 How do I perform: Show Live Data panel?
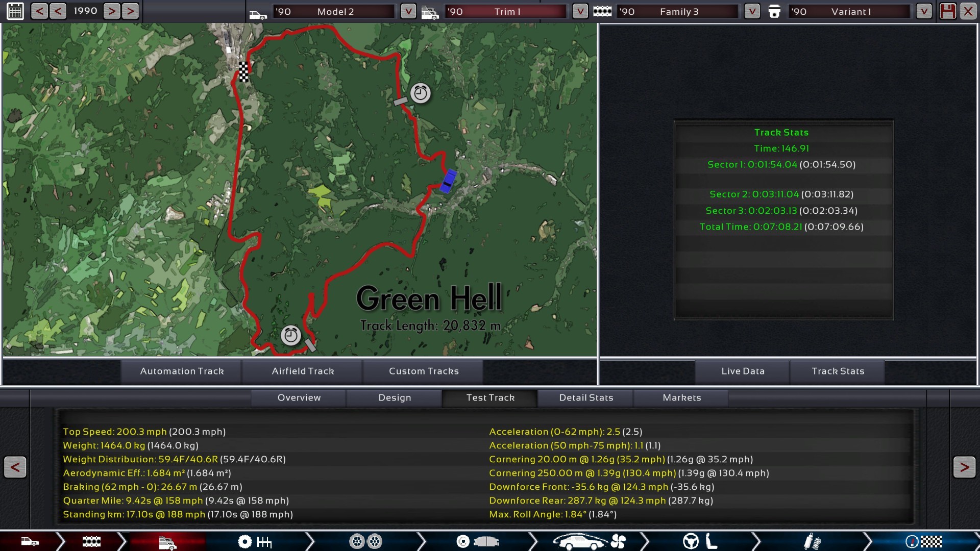pyautogui.click(x=743, y=371)
